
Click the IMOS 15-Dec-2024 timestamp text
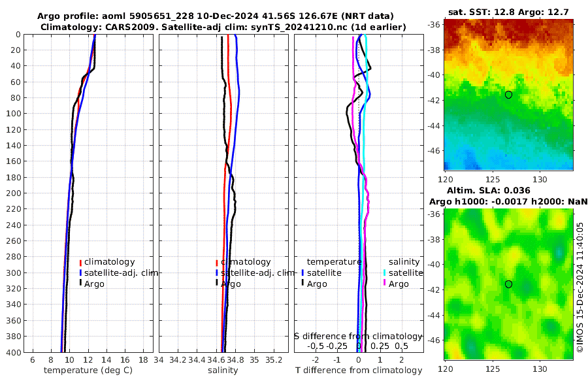[x=580, y=287]
